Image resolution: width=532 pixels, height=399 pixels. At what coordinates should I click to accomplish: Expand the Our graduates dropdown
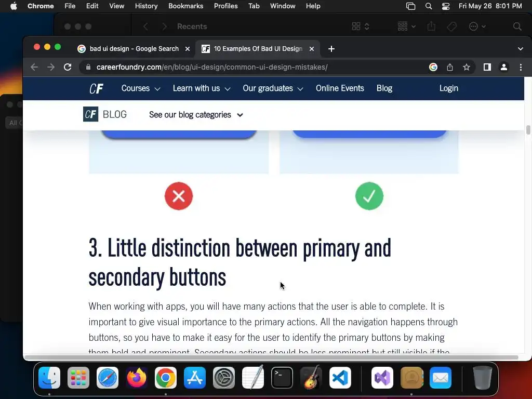[273, 88]
